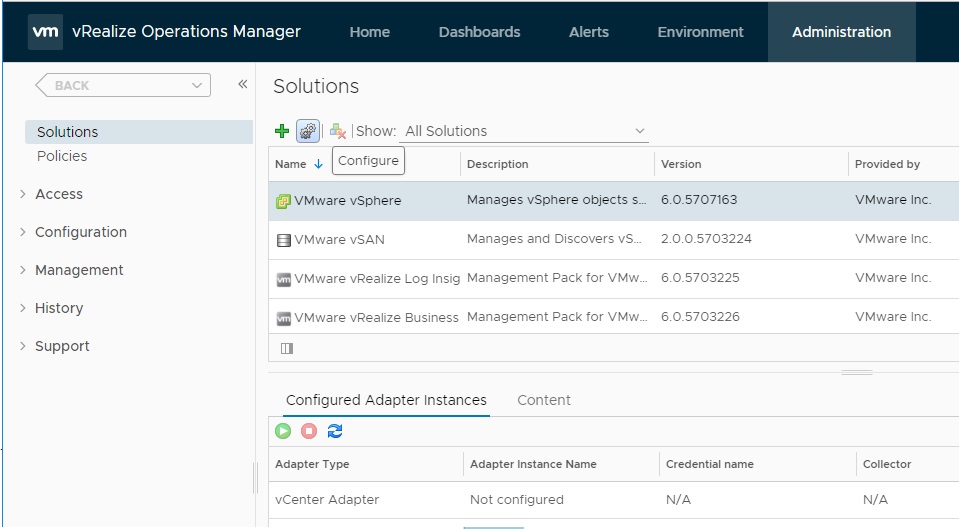This screenshot has width=959, height=529.
Task: Click 'Manages and Discovers vS...' description
Action: point(554,239)
